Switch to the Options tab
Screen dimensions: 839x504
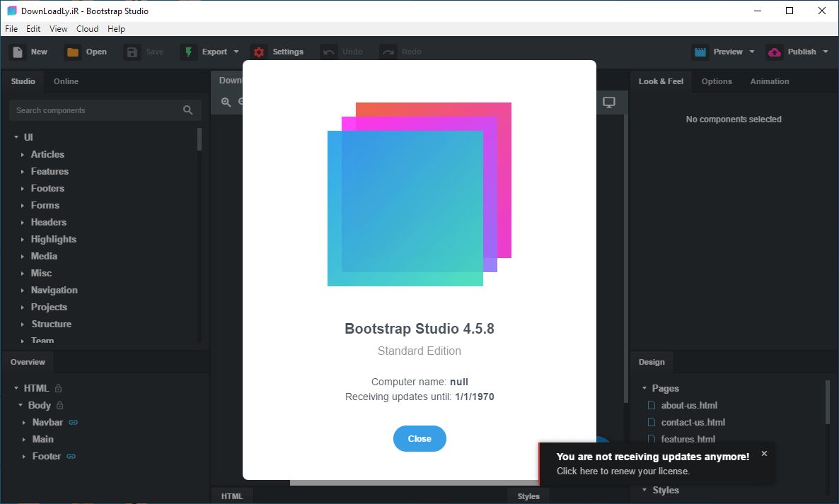pyautogui.click(x=717, y=81)
